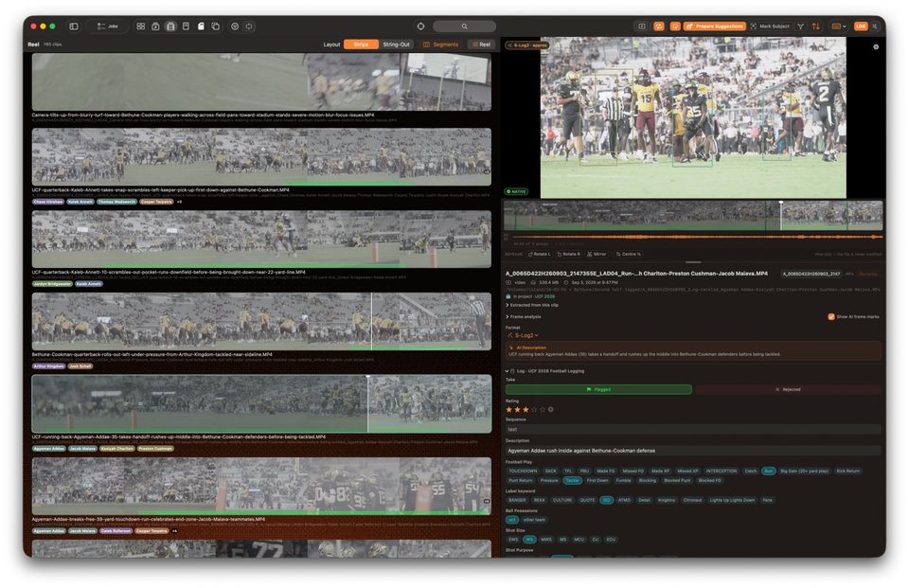This screenshot has width=909, height=588.
Task: Toggle the TOUCHDOWN play tag
Action: point(523,471)
